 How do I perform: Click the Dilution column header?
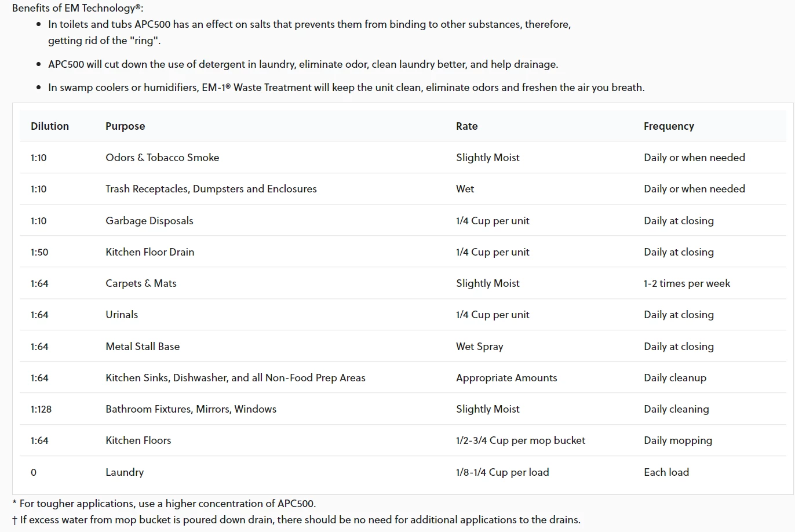point(50,126)
